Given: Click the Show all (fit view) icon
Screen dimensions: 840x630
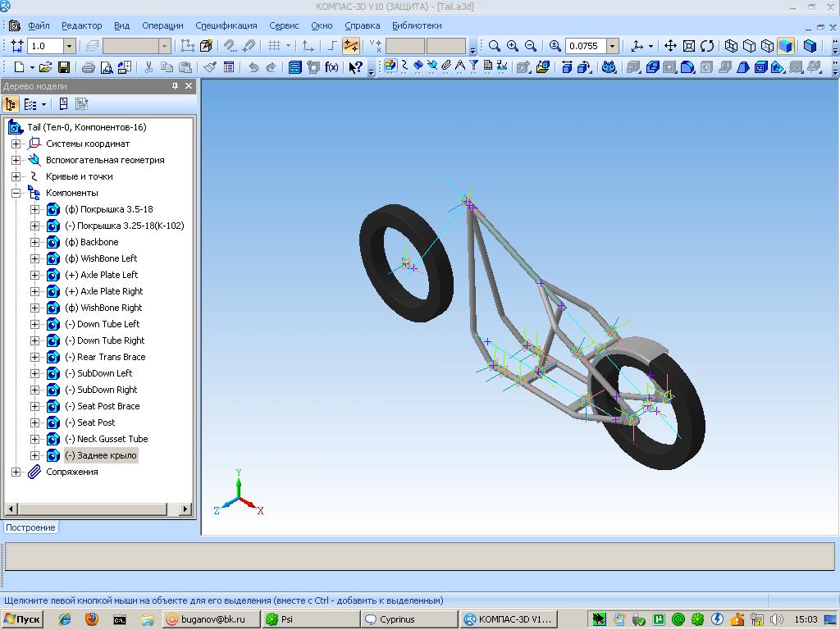Looking at the screenshot, I should (689, 46).
